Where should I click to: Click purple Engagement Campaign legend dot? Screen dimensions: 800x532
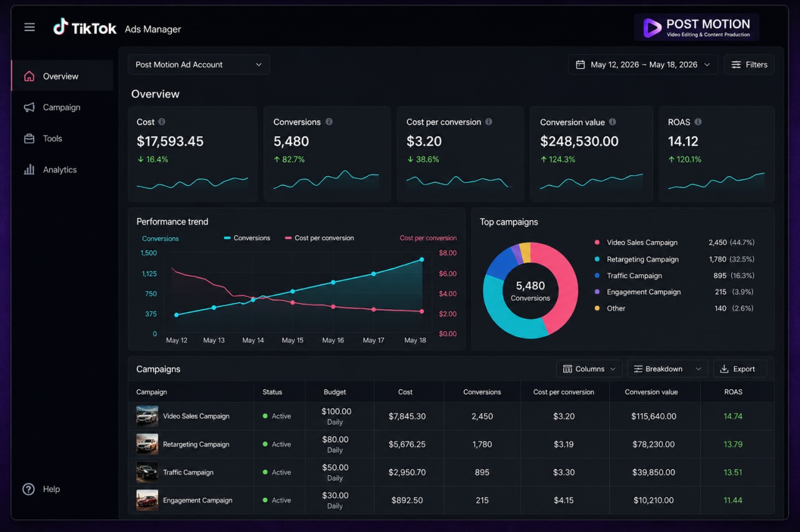click(597, 291)
